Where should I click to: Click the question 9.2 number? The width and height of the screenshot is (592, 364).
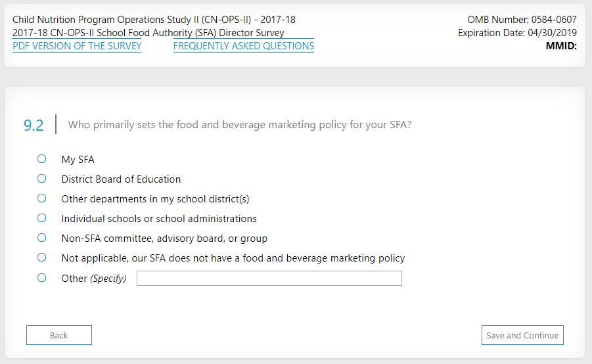pyautogui.click(x=34, y=125)
